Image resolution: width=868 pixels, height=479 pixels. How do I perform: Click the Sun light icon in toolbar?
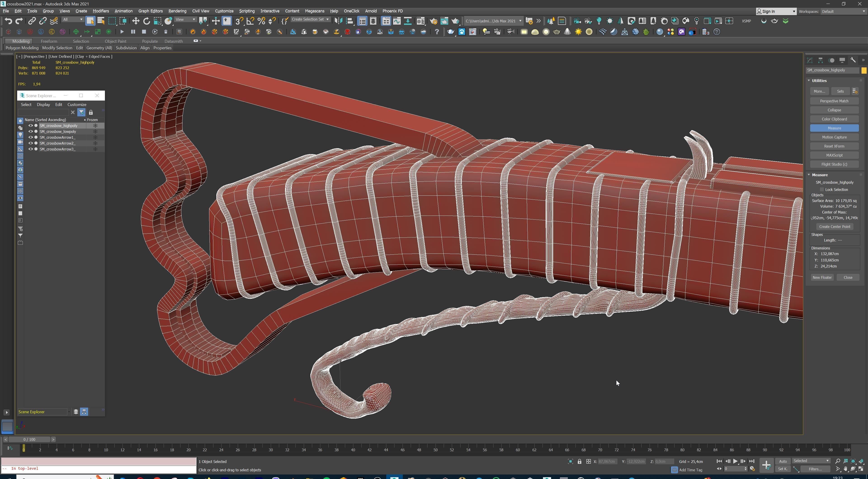pyautogui.click(x=578, y=32)
